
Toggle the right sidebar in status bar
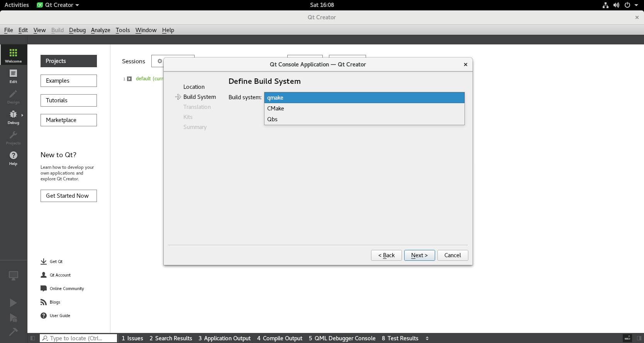click(x=639, y=338)
